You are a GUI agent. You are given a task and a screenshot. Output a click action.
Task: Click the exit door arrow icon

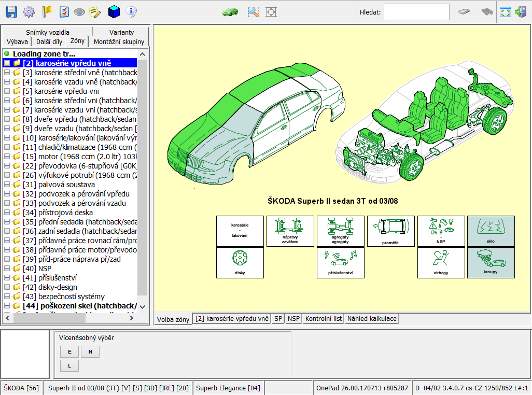click(x=521, y=12)
